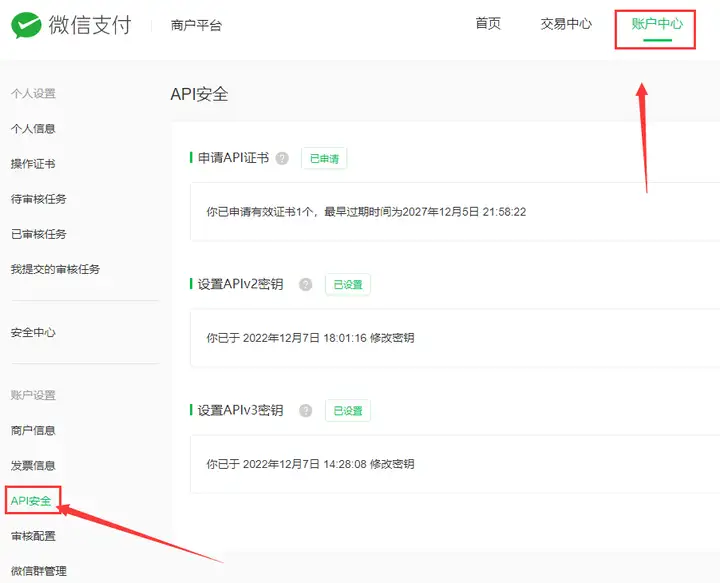Go to 首页 tab
Image resolution: width=720 pixels, height=583 pixels.
pos(488,23)
